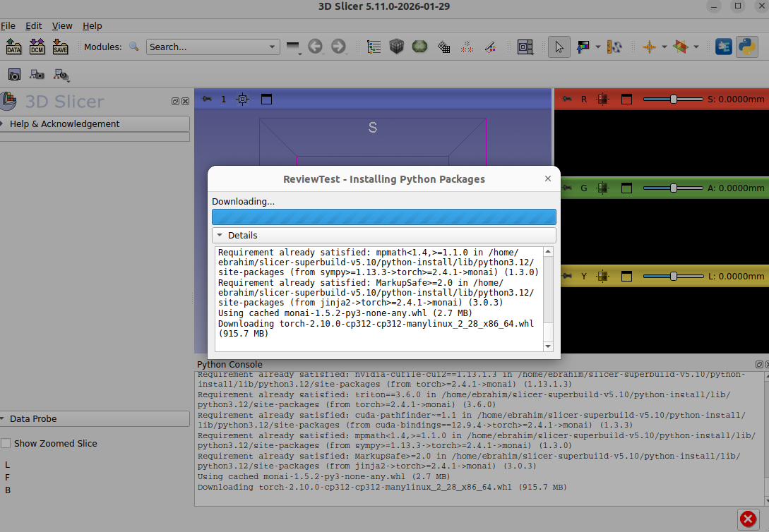Viewport: 769px width, 532px height.
Task: Open the View menu
Action: click(x=62, y=25)
